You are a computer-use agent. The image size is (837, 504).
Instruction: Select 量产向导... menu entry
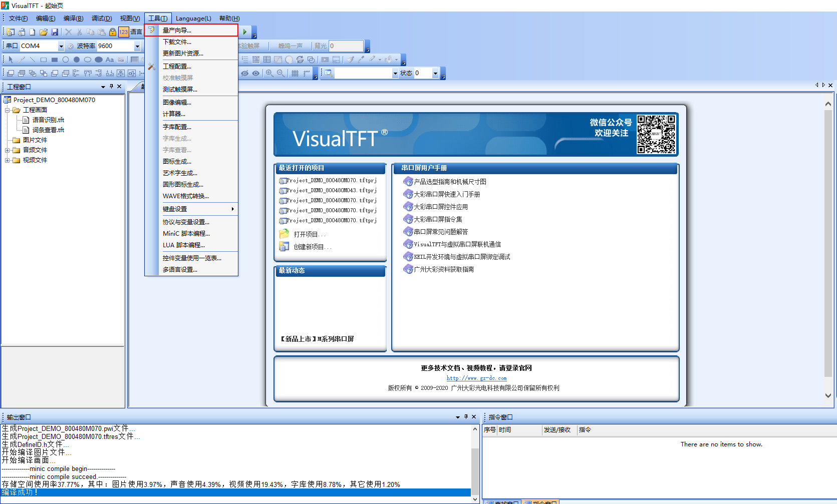coord(191,30)
